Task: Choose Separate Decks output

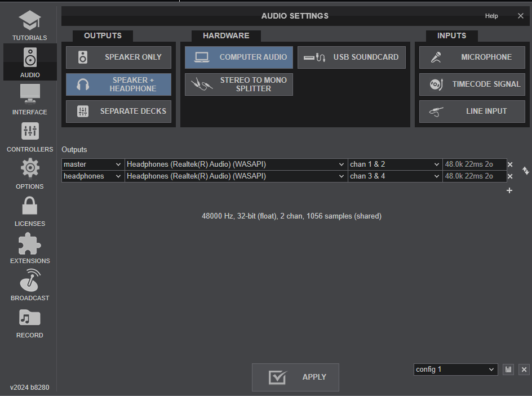Action: tap(118, 111)
